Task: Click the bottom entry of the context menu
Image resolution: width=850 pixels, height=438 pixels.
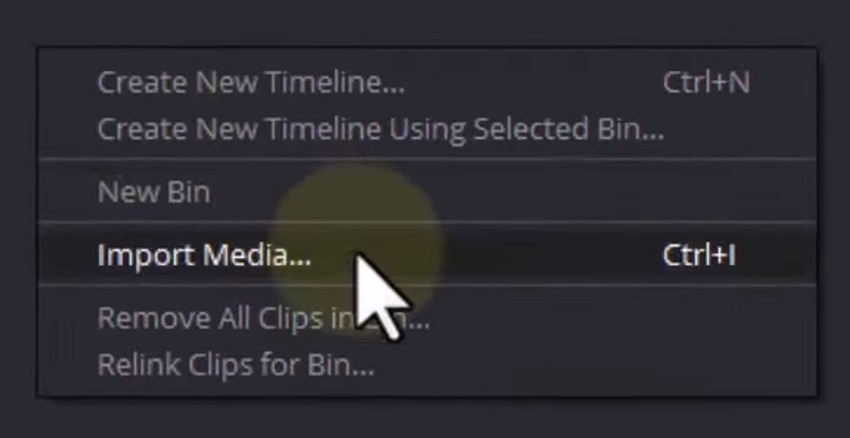Action: pos(427,364)
